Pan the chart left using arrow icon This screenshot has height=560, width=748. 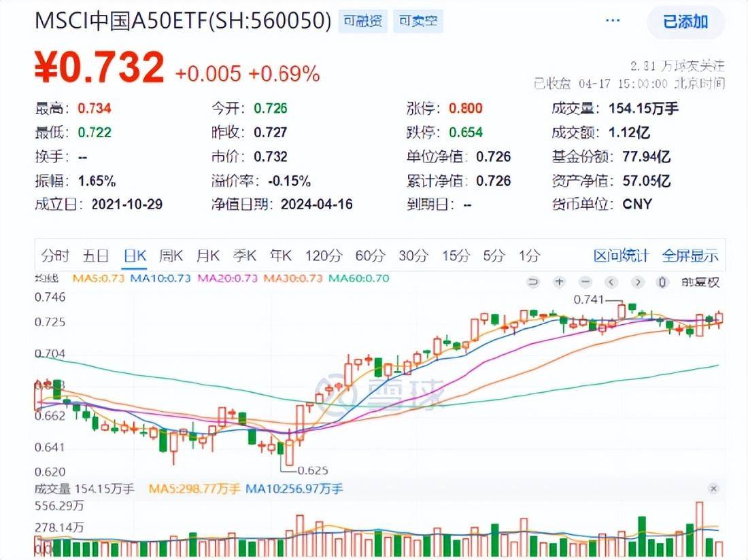pyautogui.click(x=611, y=281)
